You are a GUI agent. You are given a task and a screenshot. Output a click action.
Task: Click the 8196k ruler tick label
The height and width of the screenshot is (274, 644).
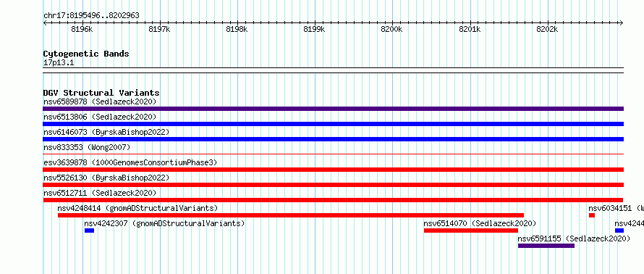(82, 29)
